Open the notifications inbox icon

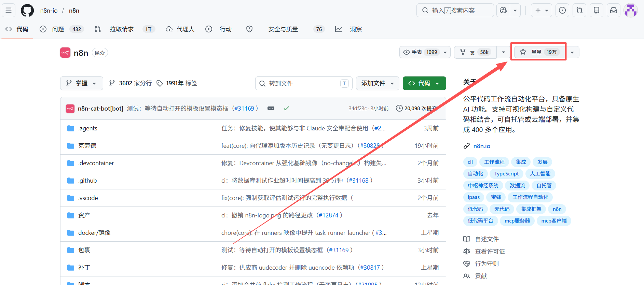(614, 10)
